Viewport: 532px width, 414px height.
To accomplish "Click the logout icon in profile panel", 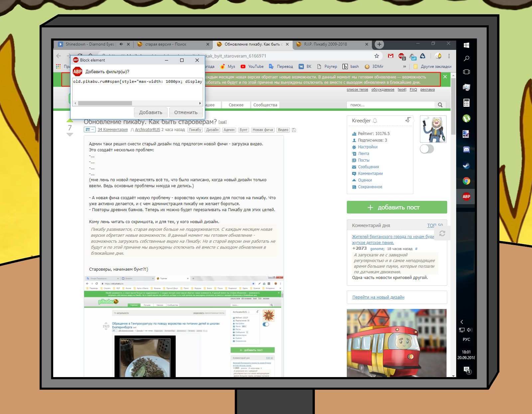I will pos(408,120).
